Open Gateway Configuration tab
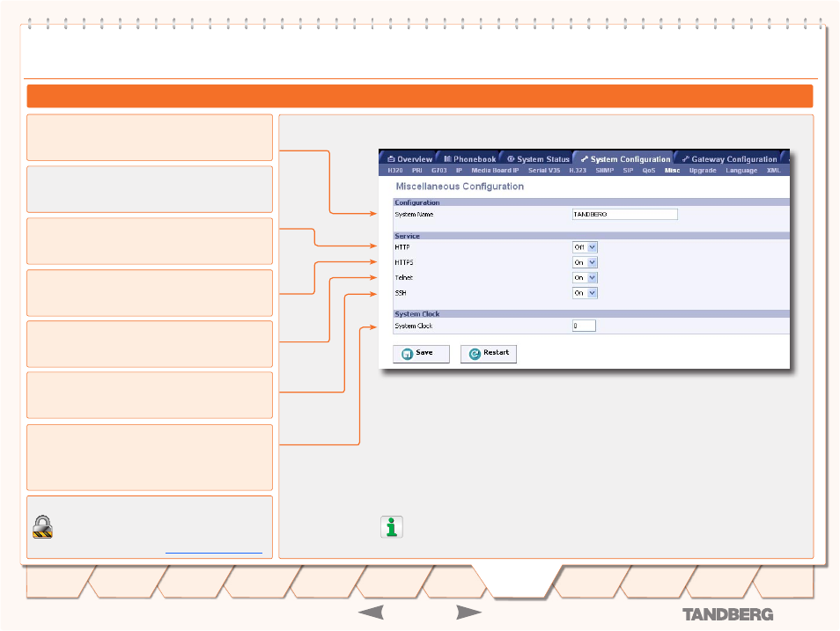This screenshot has width=840, height=631. pyautogui.click(x=729, y=159)
